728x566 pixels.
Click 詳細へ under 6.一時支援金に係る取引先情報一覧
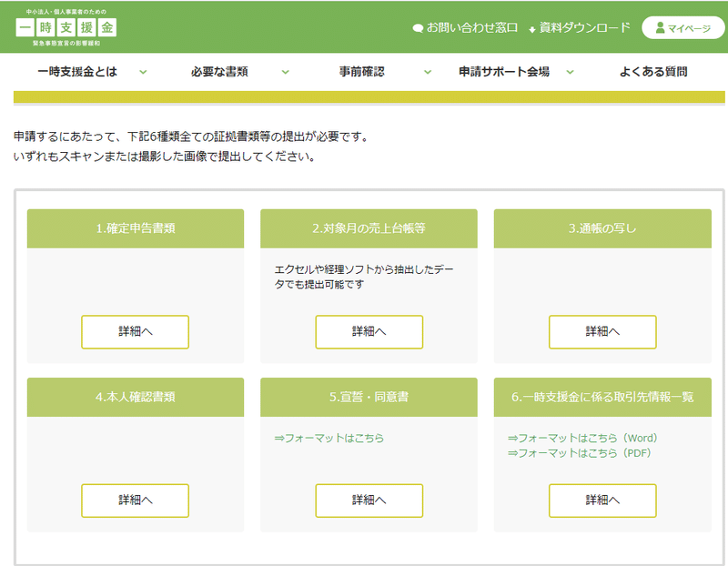pyautogui.click(x=602, y=500)
